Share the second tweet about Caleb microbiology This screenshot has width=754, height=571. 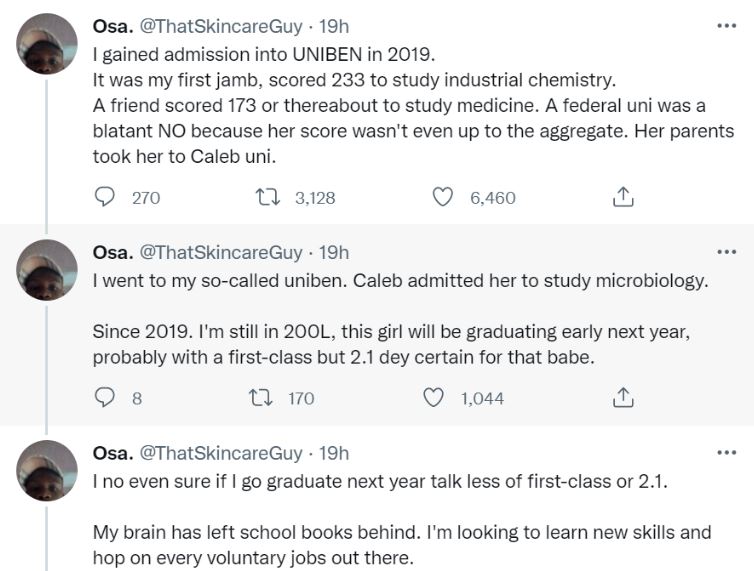click(622, 398)
